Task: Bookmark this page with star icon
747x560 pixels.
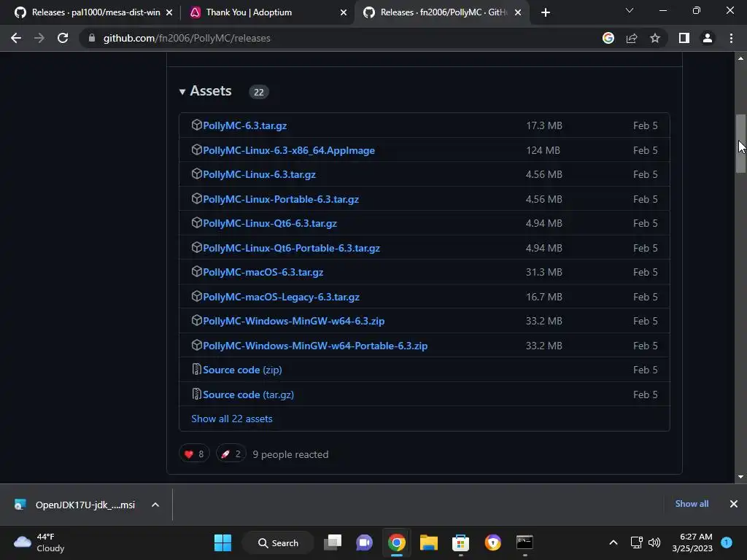Action: point(655,38)
